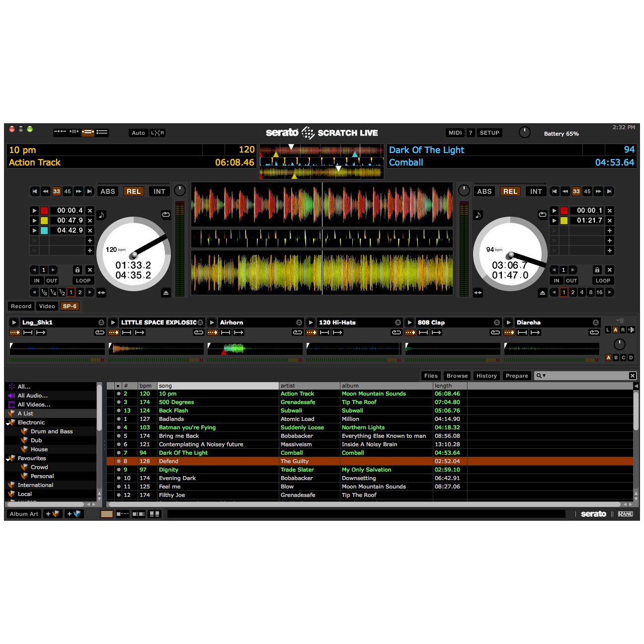The width and height of the screenshot is (644, 644).
Task: Open the Record panel
Action: (21, 307)
